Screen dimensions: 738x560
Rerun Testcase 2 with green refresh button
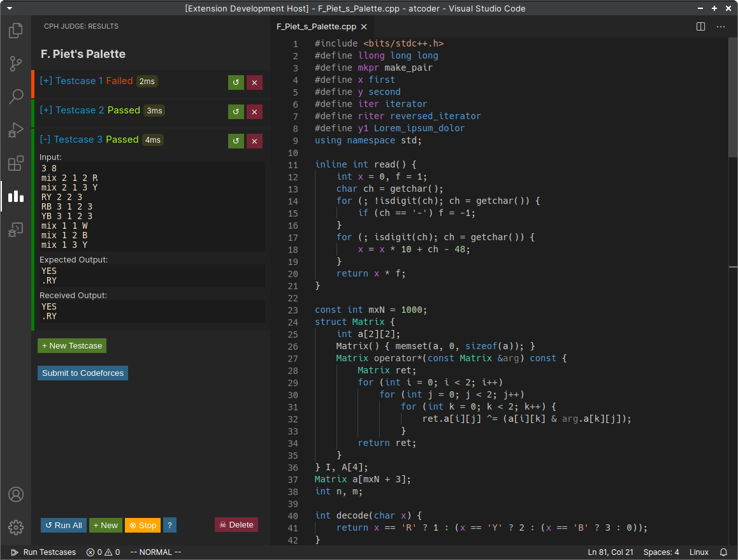tap(236, 111)
